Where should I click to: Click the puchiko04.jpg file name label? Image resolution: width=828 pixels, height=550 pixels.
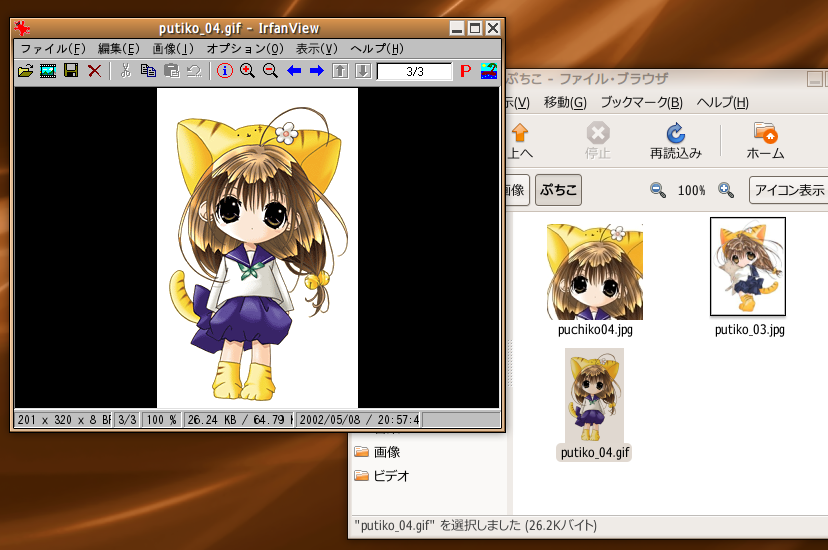[x=595, y=329]
